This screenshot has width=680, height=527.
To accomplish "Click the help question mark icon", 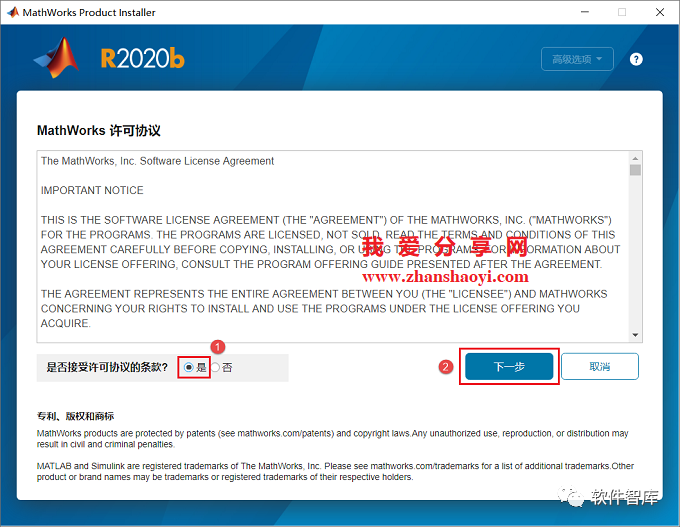I will click(636, 59).
